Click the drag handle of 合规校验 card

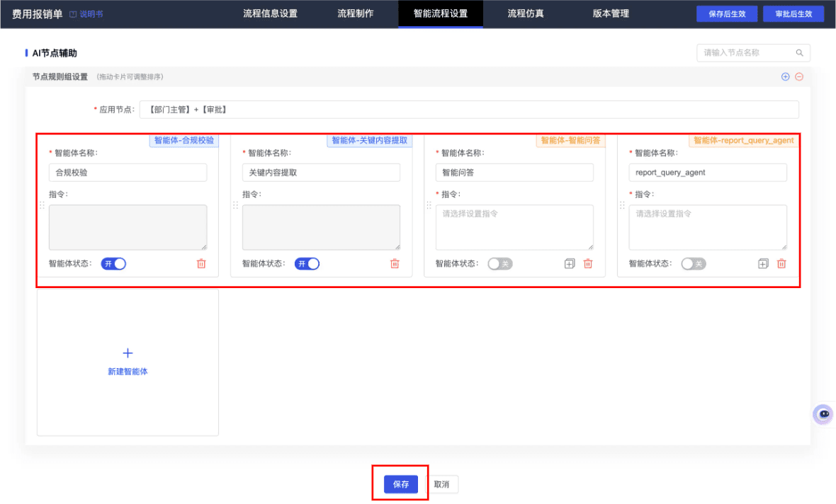pyautogui.click(x=42, y=205)
